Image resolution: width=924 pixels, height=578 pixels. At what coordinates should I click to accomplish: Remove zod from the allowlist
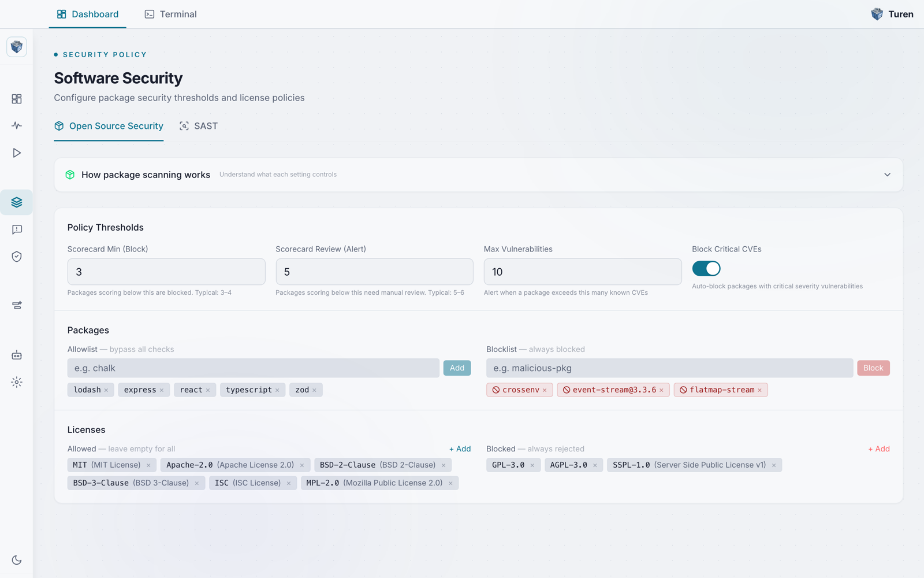[314, 390]
